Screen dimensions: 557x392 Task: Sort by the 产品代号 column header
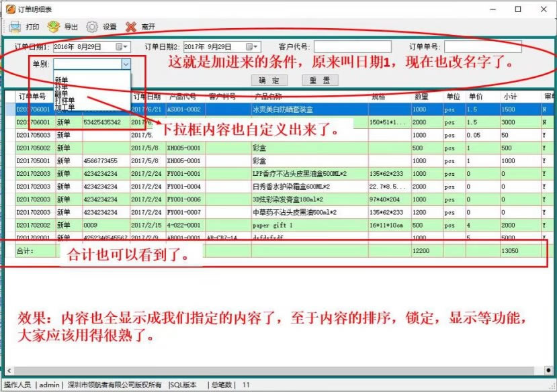(x=183, y=97)
